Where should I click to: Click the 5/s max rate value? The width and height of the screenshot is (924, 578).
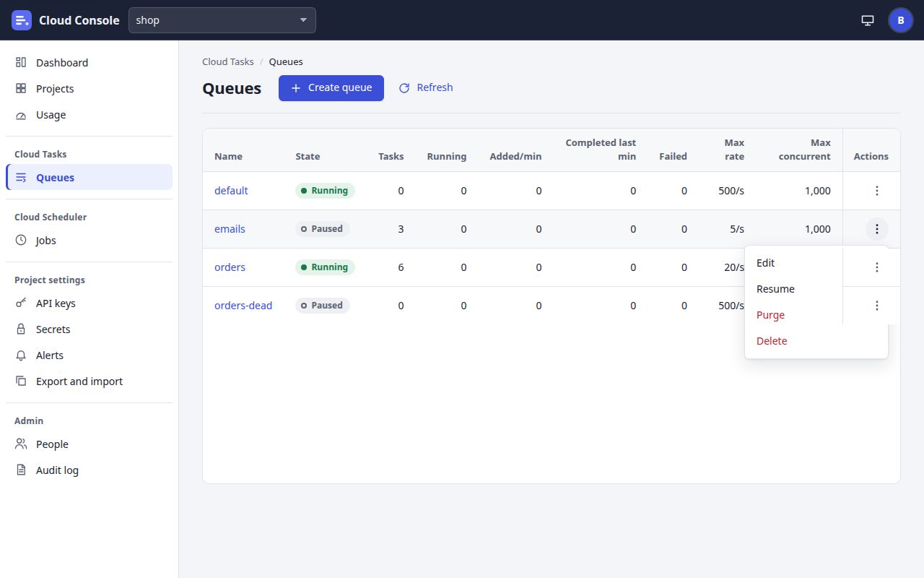(737, 229)
